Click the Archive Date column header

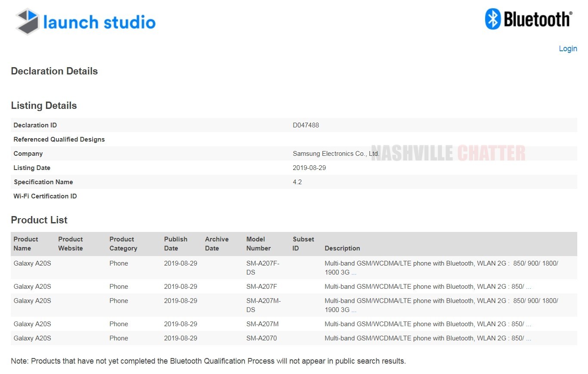pyautogui.click(x=217, y=244)
